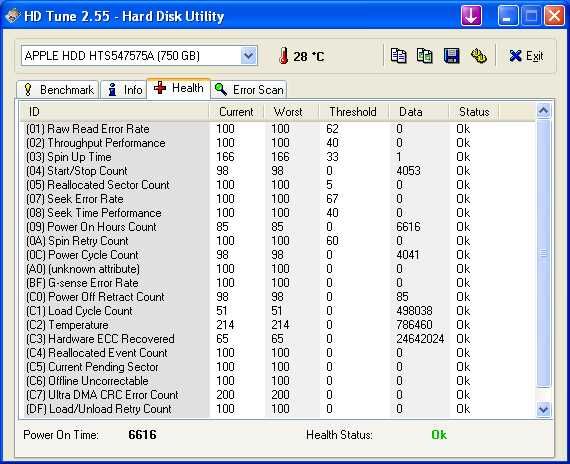This screenshot has height=464, width=570.
Task: Select the (C4) Reallocated Event Count row
Action: click(x=278, y=353)
